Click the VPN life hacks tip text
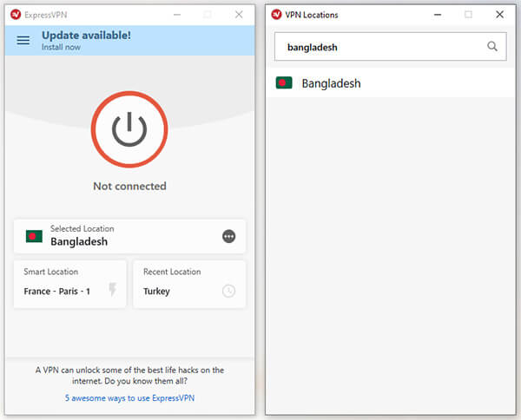Image resolution: width=521 pixels, height=420 pixels. coord(129,376)
